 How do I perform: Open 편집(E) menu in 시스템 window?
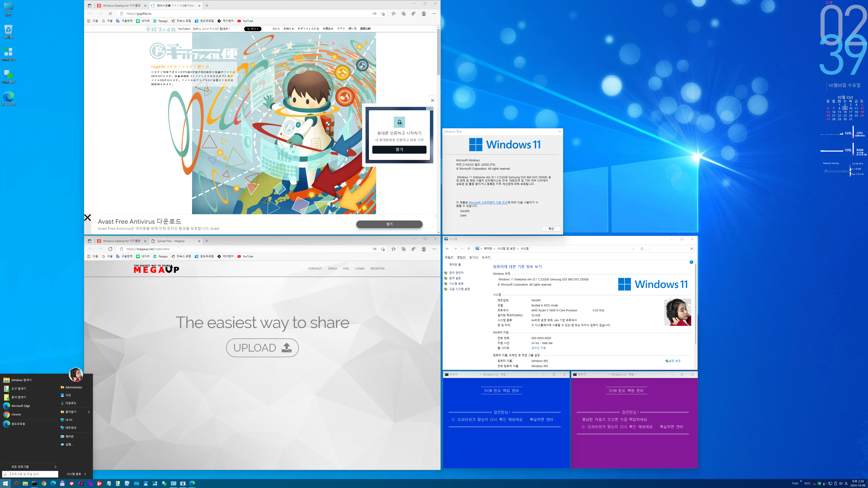(461, 257)
